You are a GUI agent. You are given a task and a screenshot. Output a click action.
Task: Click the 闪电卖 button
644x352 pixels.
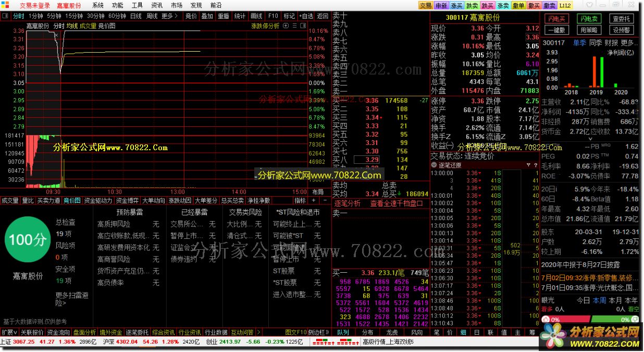click(x=589, y=19)
